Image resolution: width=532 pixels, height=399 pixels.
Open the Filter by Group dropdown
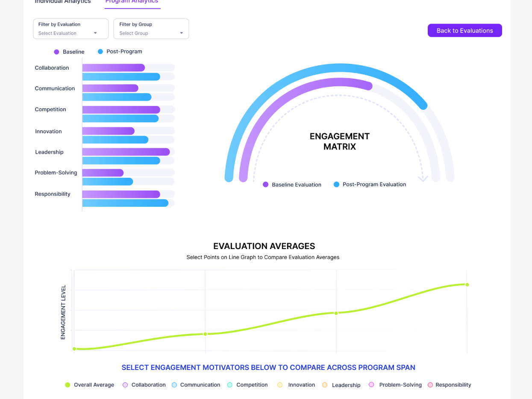coord(151,29)
